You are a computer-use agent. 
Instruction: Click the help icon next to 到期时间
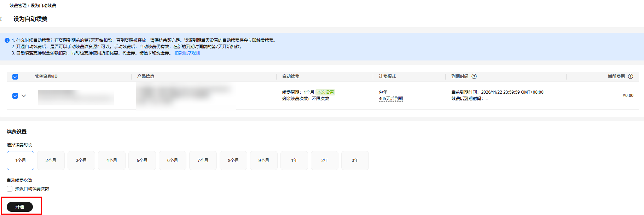[474, 76]
